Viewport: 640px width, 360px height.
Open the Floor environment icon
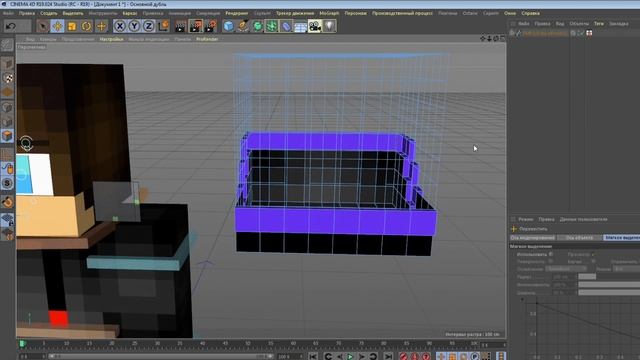pos(300,26)
